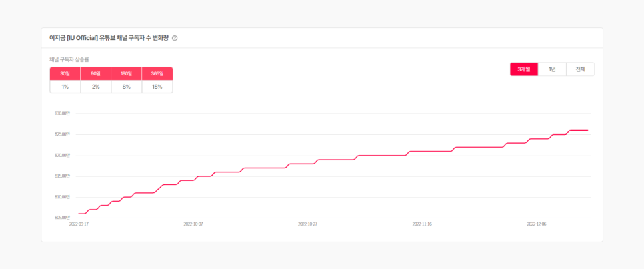Click the 830.00만 y-axis label
644x269 pixels.
pos(63,113)
